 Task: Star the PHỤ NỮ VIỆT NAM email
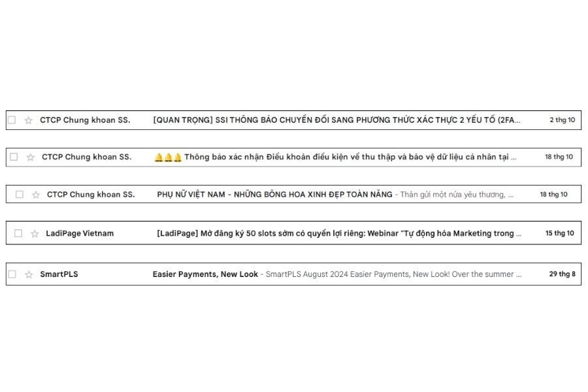(x=36, y=195)
